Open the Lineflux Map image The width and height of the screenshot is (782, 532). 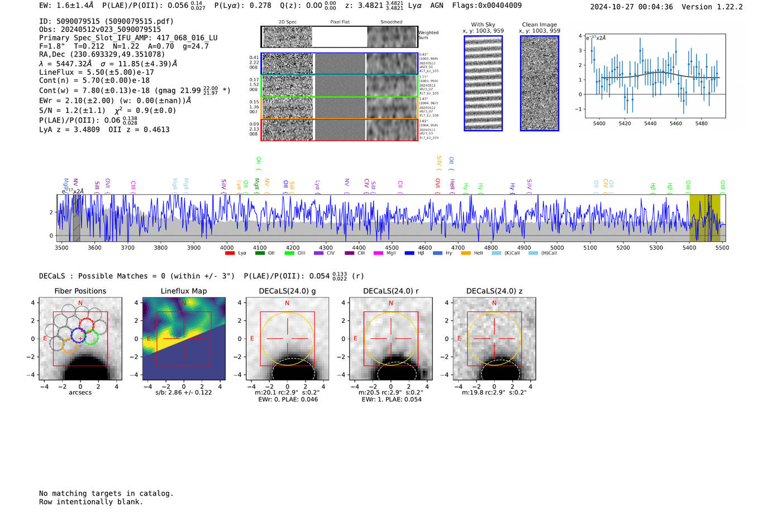coord(184,339)
